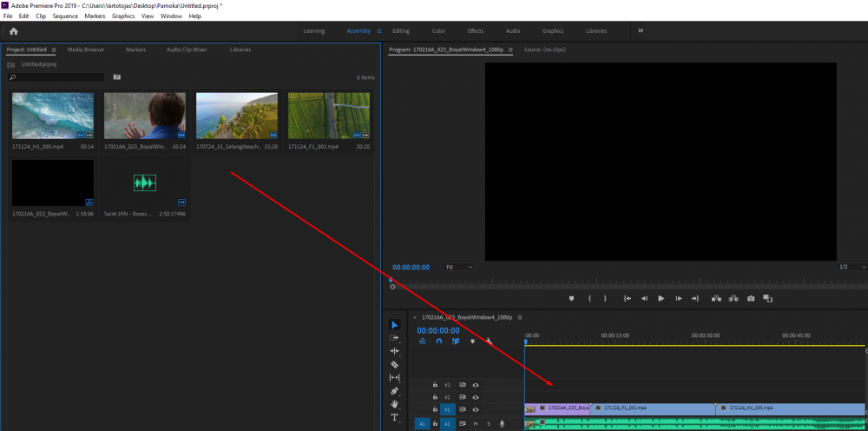Click Go to In point
Screen dimensions: 868x431
[628, 298]
